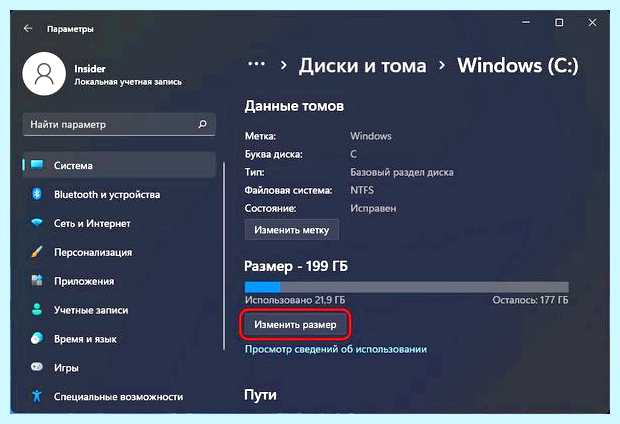Click the NTFS file system value
Image resolution: width=620 pixels, height=424 pixels.
tap(362, 190)
